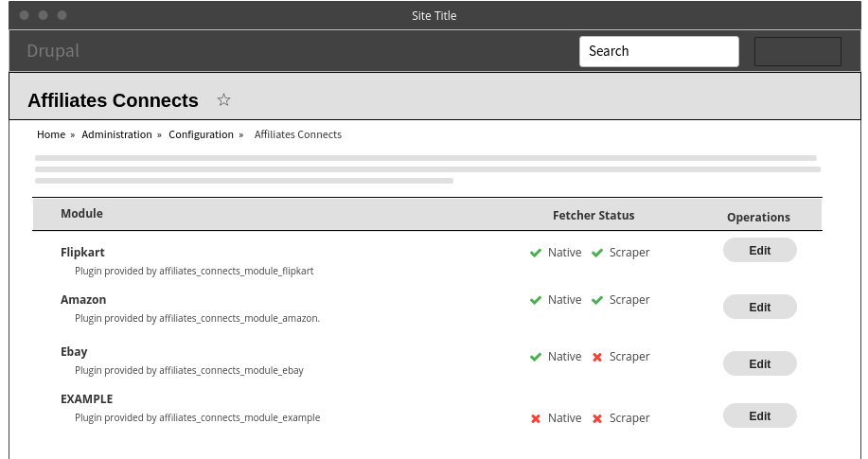
Task: Click EXAMPLE's red Scraper cross icon
Action: tap(597, 418)
